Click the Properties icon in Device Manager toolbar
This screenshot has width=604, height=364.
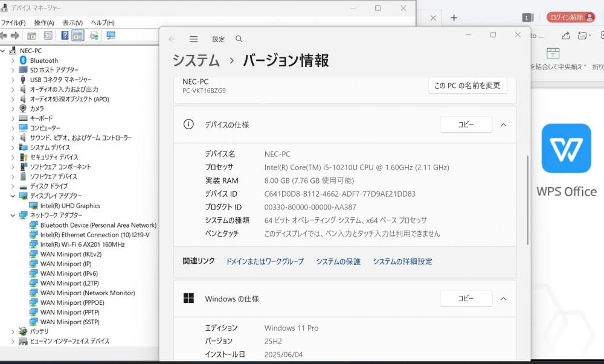(x=48, y=36)
